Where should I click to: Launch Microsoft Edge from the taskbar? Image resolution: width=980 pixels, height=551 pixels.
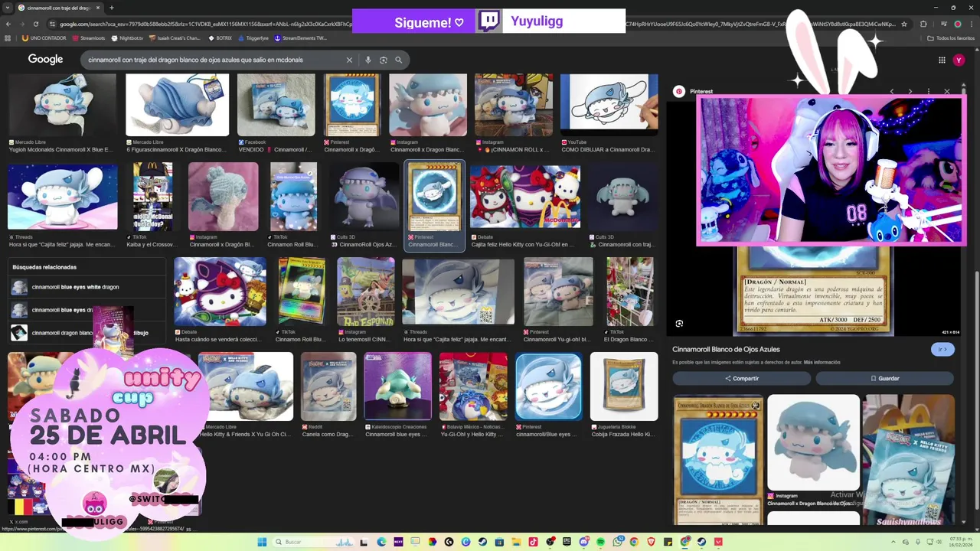coord(381,542)
